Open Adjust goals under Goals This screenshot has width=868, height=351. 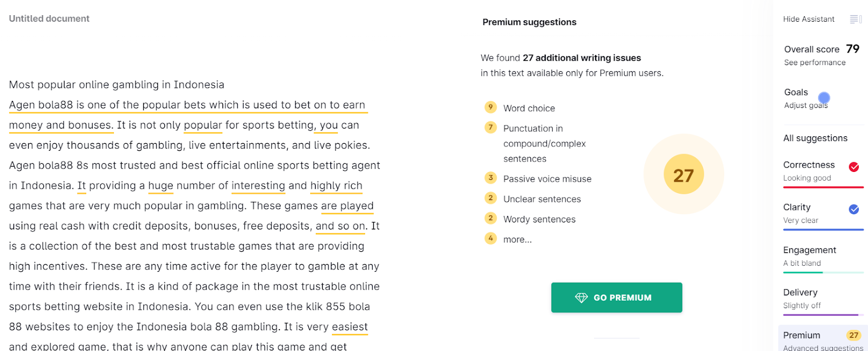[806, 105]
